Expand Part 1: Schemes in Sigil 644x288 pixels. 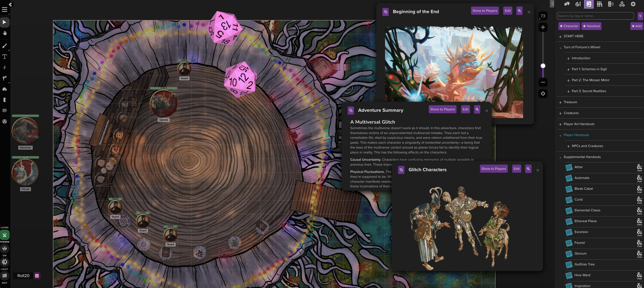click(x=568, y=69)
